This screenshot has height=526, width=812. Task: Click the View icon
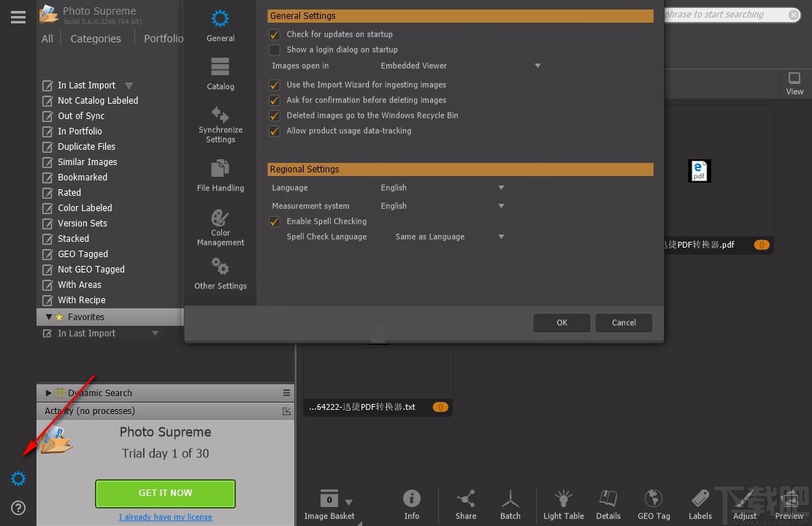[x=794, y=83]
